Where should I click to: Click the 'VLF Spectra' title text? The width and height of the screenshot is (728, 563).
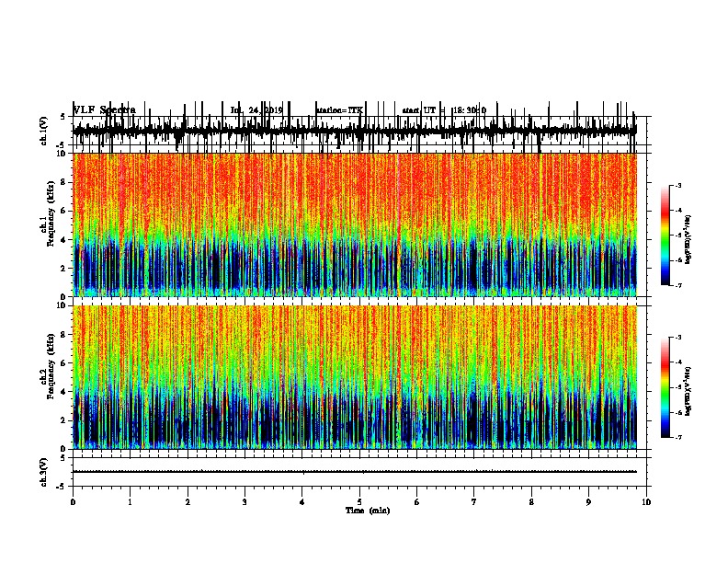(105, 110)
